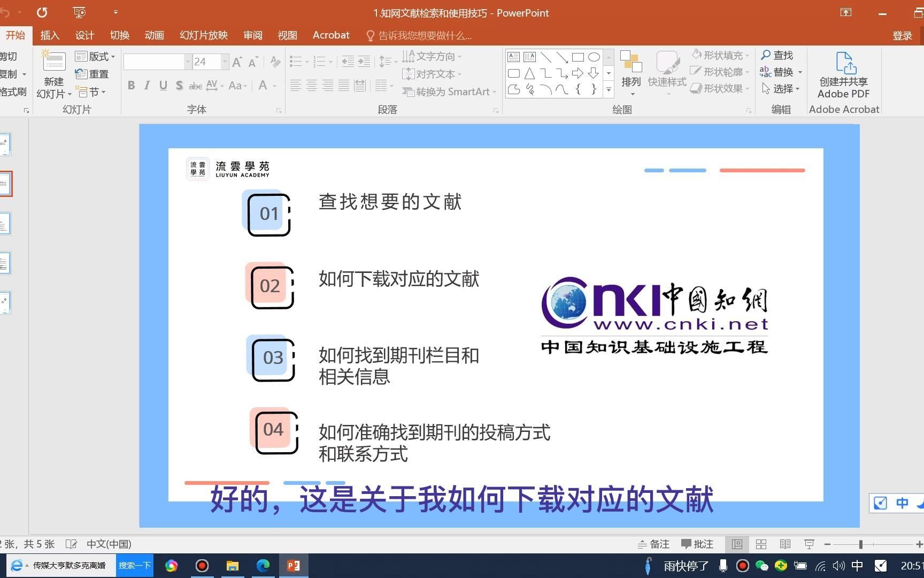Open 形状轮廓 shape outline color menu
This screenshot has width=924, height=578.
click(x=720, y=72)
